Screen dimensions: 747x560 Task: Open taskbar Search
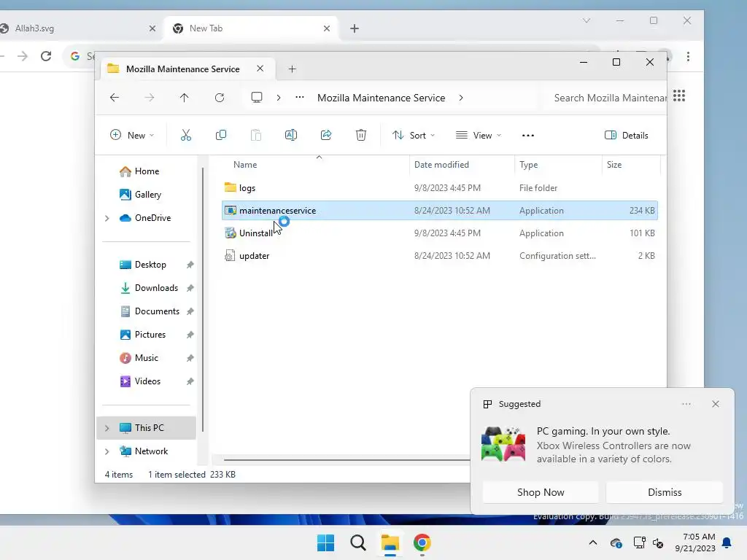coord(358,542)
